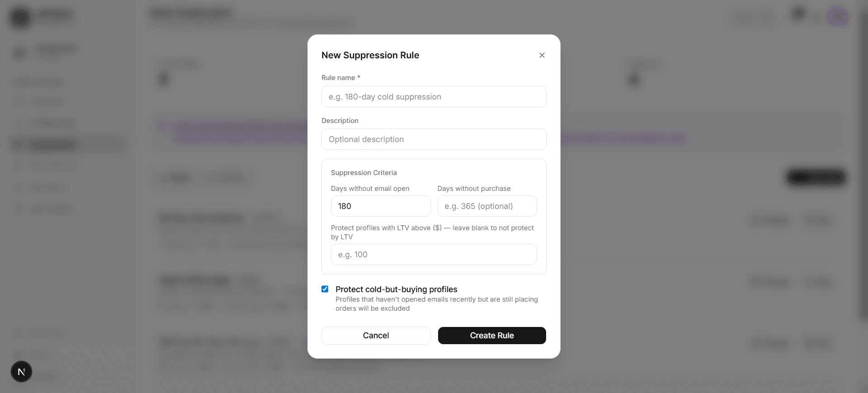Click the Cancel button
868x393 pixels.
tap(376, 336)
